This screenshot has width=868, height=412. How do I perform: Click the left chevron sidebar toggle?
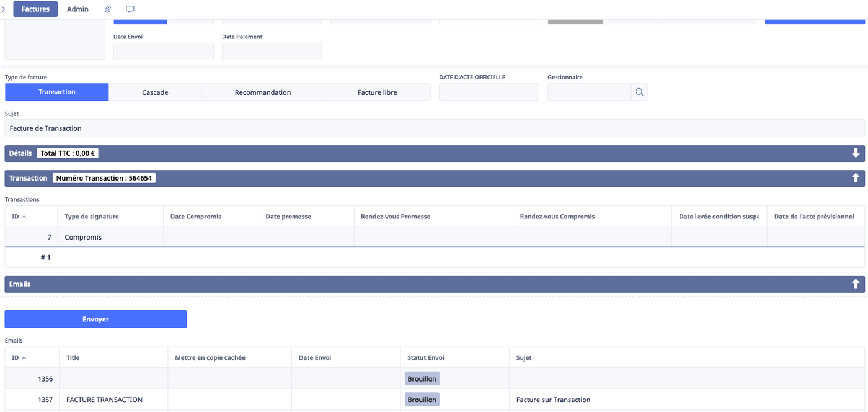coord(4,9)
